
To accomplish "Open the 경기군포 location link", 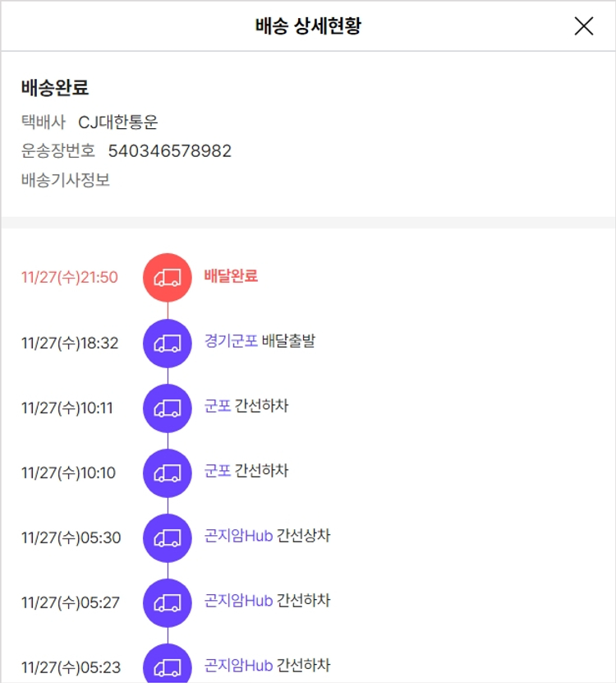I will click(231, 341).
